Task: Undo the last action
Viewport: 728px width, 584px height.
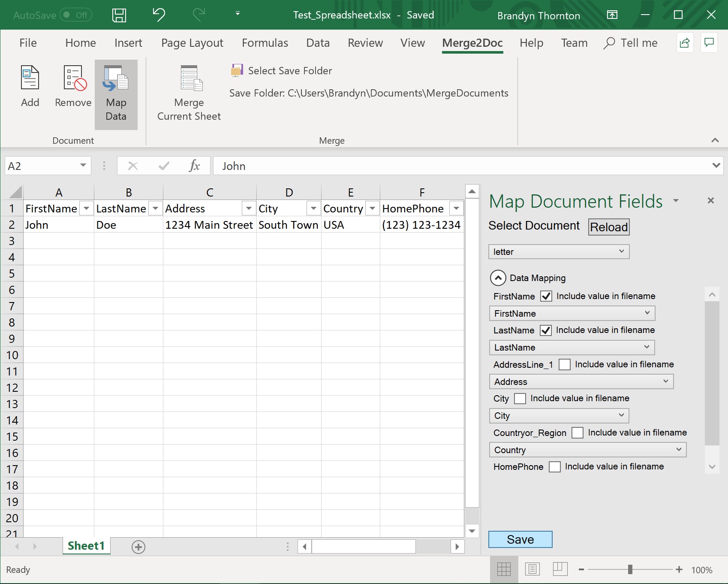Action: 159,15
